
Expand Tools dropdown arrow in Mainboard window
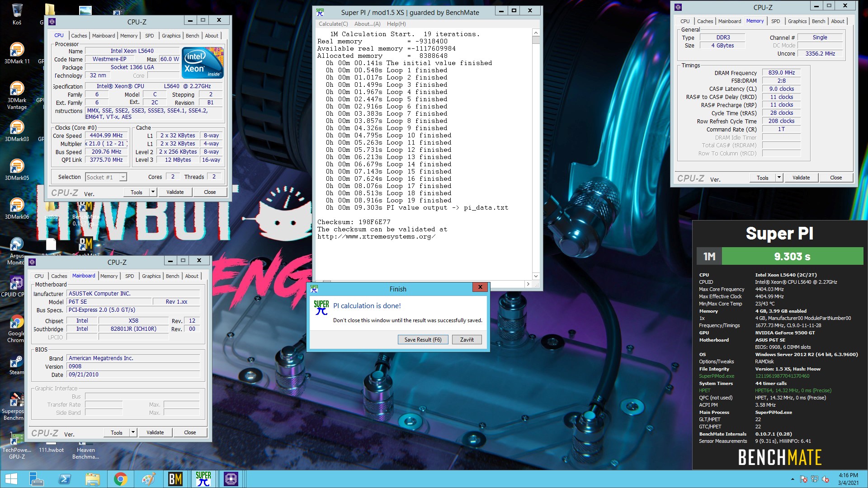(x=133, y=432)
